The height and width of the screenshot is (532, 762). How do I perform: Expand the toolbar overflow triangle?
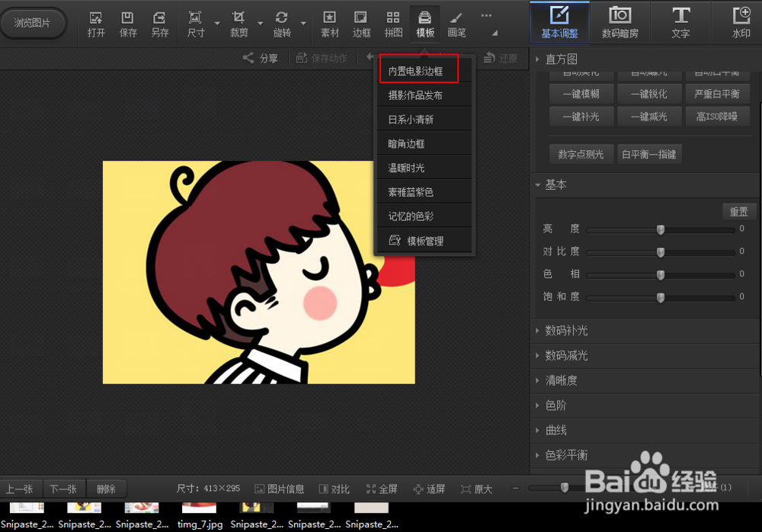pos(495,33)
